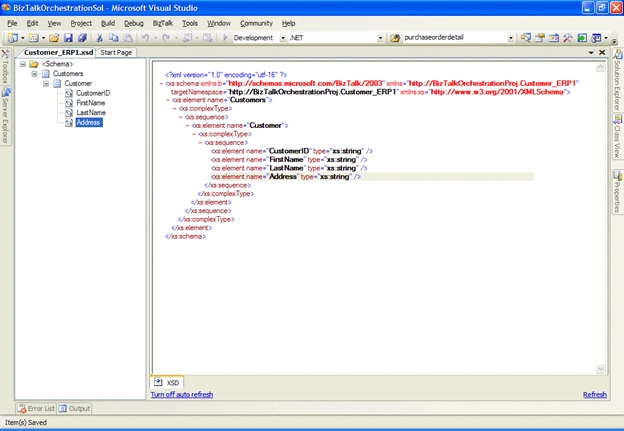The height and width of the screenshot is (431, 624).
Task: Click the Redo arrow icon
Action: pos(166,38)
